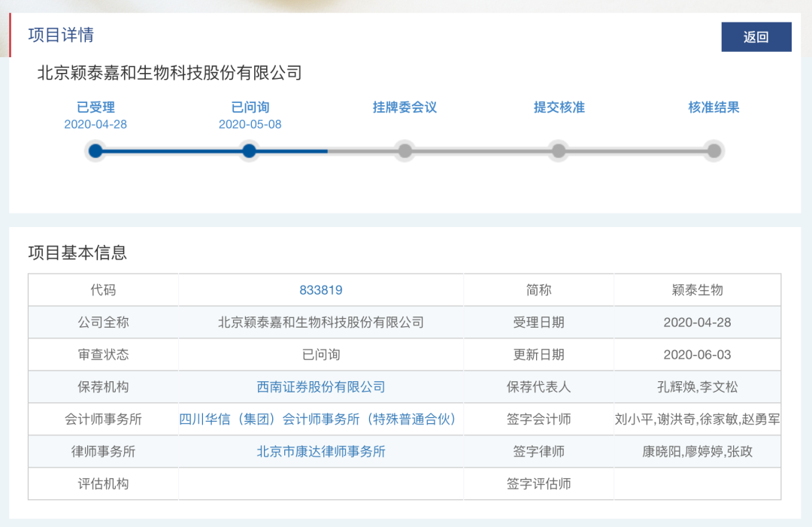The height and width of the screenshot is (527, 812).
Task: Click the 项目基本信息 heading
Action: 77,253
